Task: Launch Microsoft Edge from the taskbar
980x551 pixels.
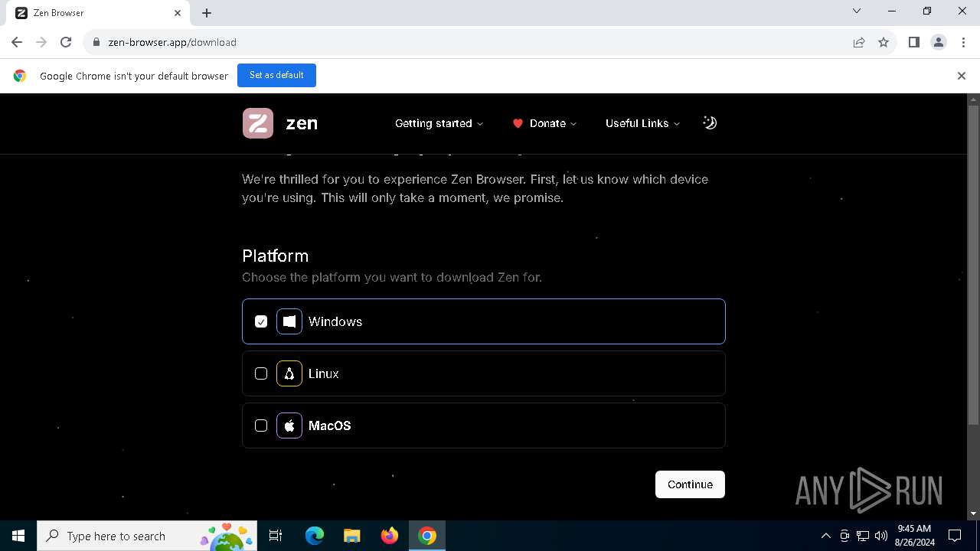Action: point(315,536)
